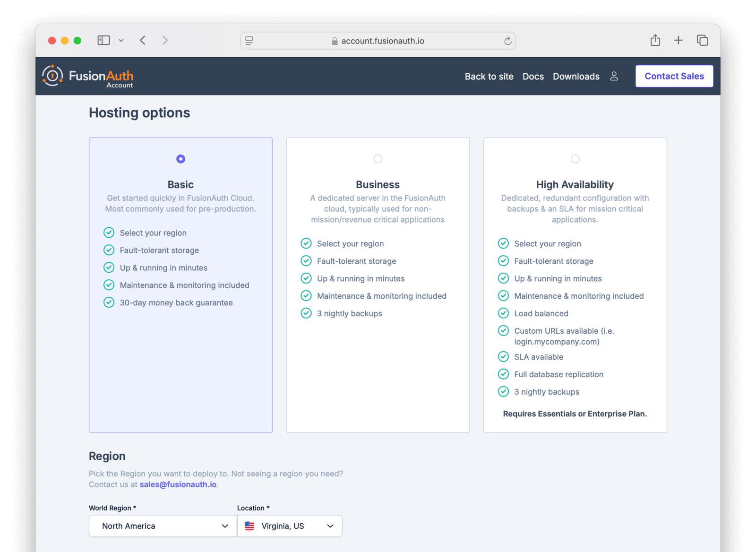Show the tab overview icon
Image resolution: width=756 pixels, height=552 pixels.
click(x=702, y=41)
